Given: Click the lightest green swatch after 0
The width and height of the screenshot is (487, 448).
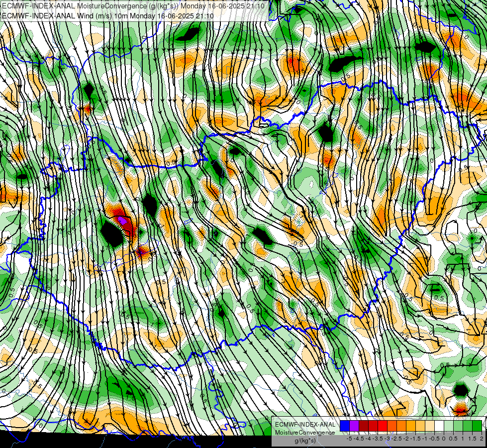Looking at the screenshot, I should tap(449, 426).
